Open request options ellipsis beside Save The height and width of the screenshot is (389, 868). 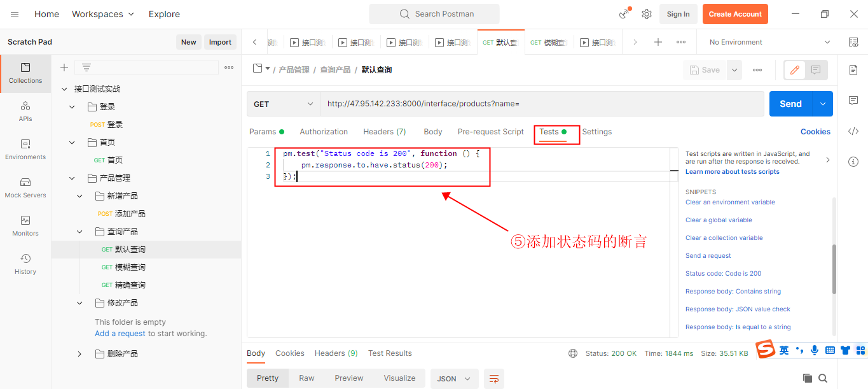[757, 70]
